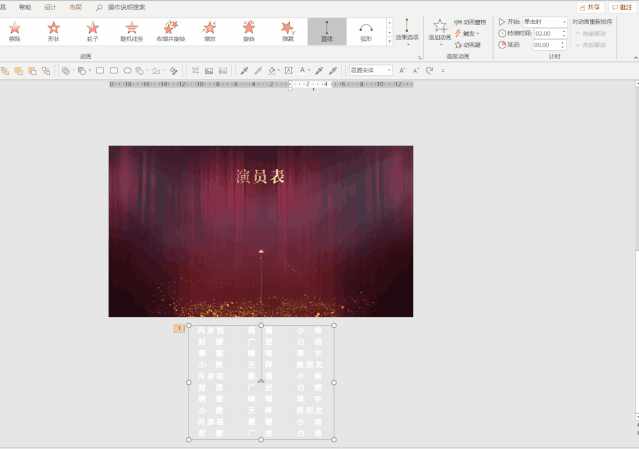This screenshot has height=449, width=639.
Task: Decrease delay with the down spinner arrow
Action: tap(563, 47)
